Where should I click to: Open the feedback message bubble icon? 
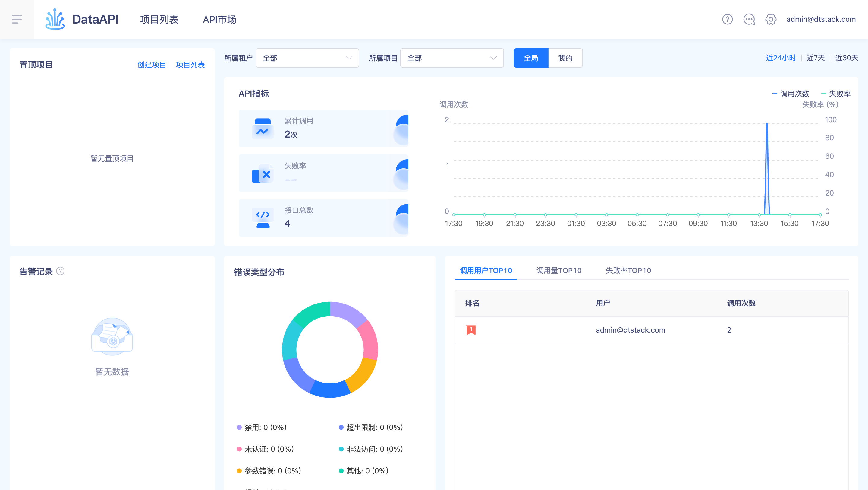pos(749,19)
